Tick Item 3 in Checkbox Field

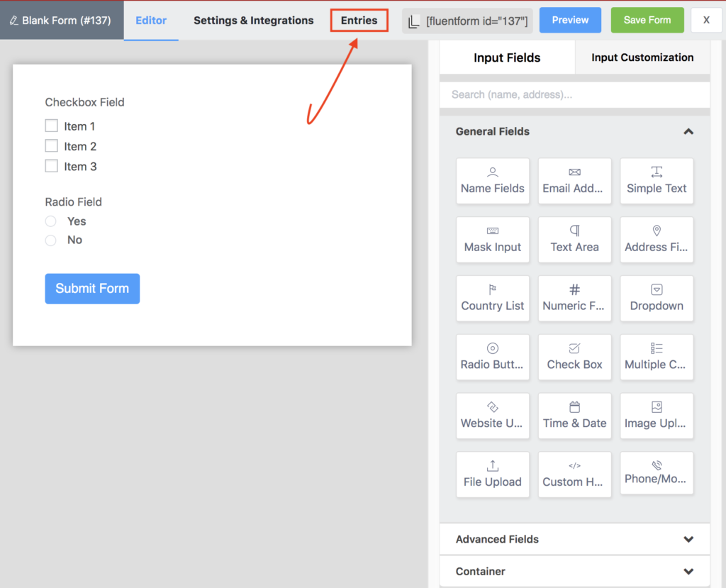pos(51,166)
